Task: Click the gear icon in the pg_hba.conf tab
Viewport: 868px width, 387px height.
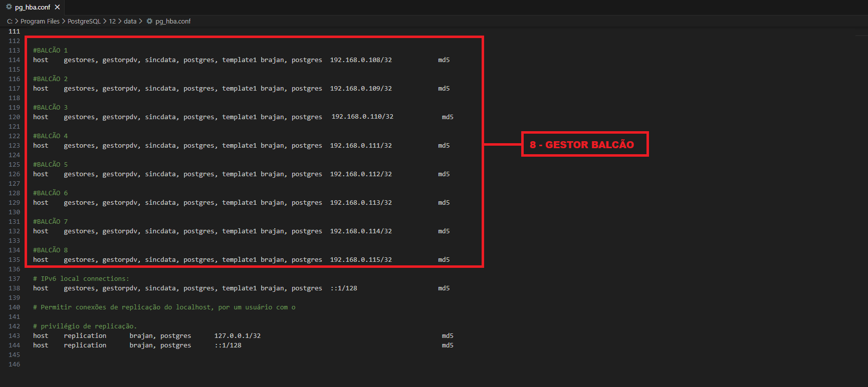Action: click(x=9, y=7)
